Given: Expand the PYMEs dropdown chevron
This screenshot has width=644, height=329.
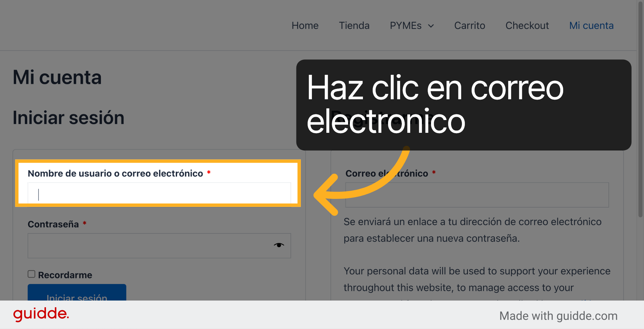Looking at the screenshot, I should tap(431, 26).
